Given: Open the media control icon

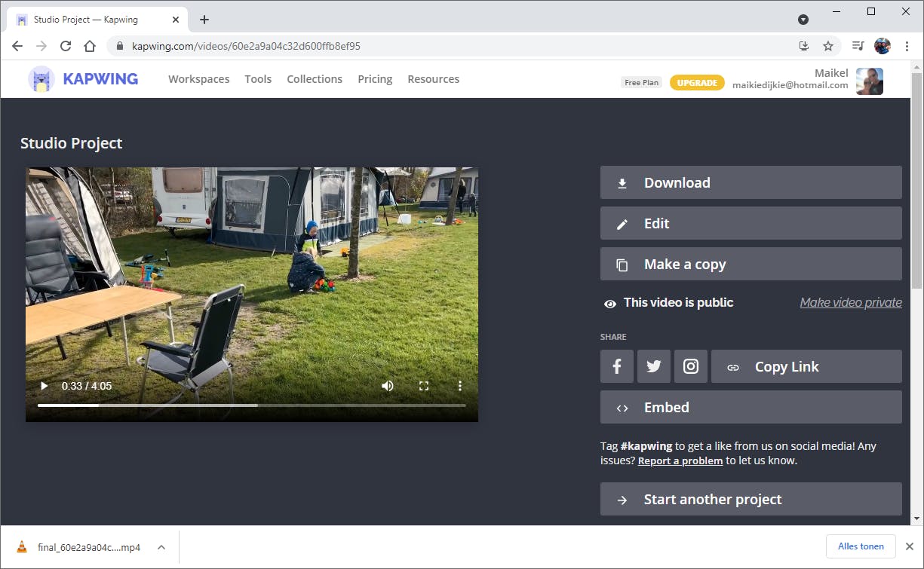Looking at the screenshot, I should 858,46.
